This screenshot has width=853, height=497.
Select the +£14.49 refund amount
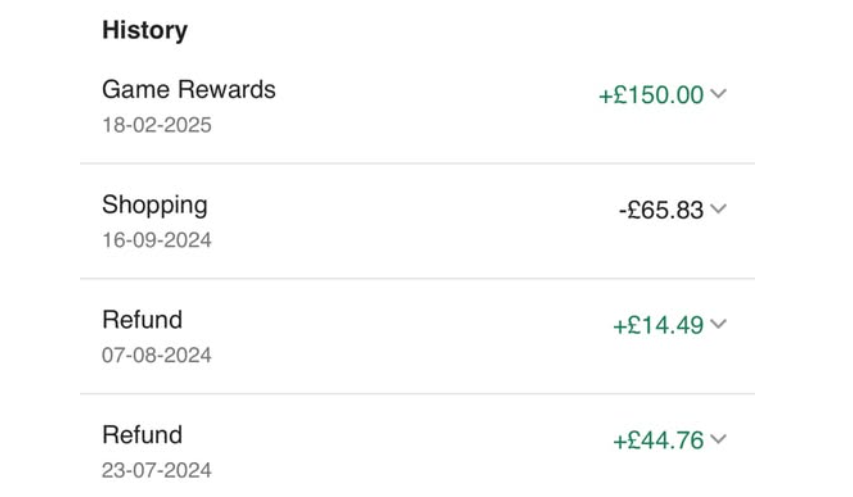pyautogui.click(x=658, y=326)
